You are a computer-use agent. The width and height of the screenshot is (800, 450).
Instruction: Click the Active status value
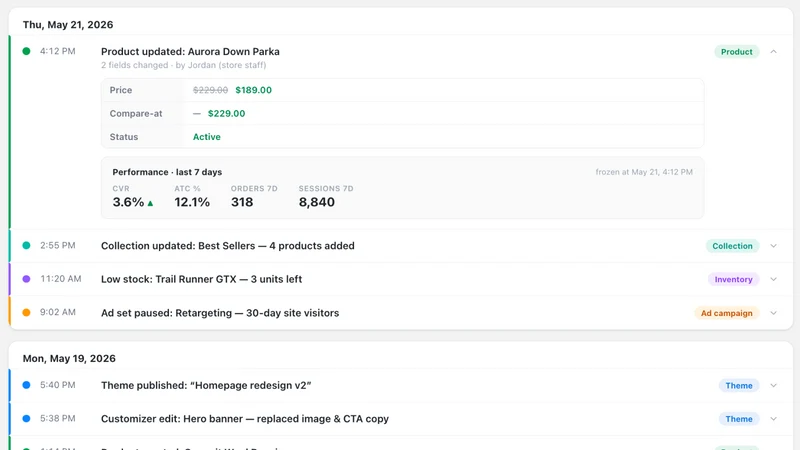207,137
